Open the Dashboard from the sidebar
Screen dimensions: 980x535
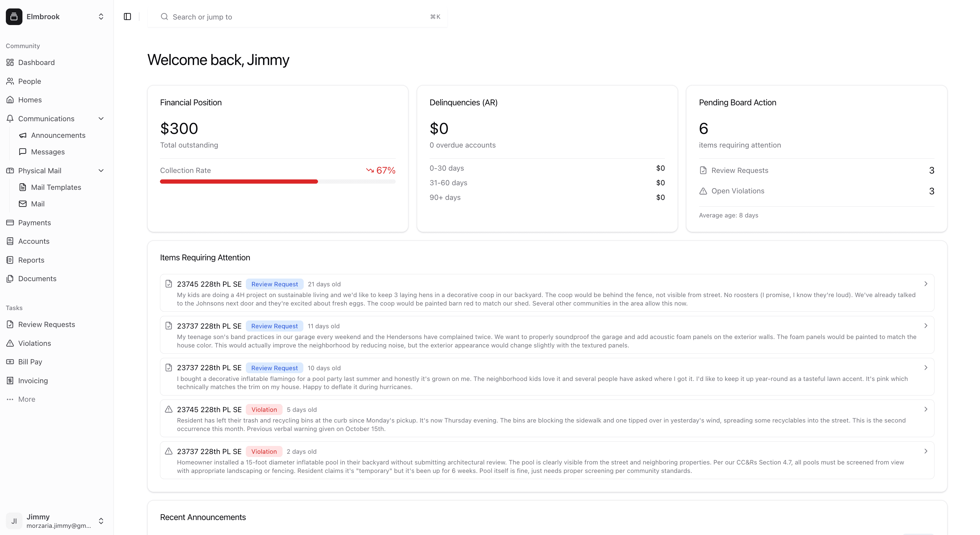36,62
